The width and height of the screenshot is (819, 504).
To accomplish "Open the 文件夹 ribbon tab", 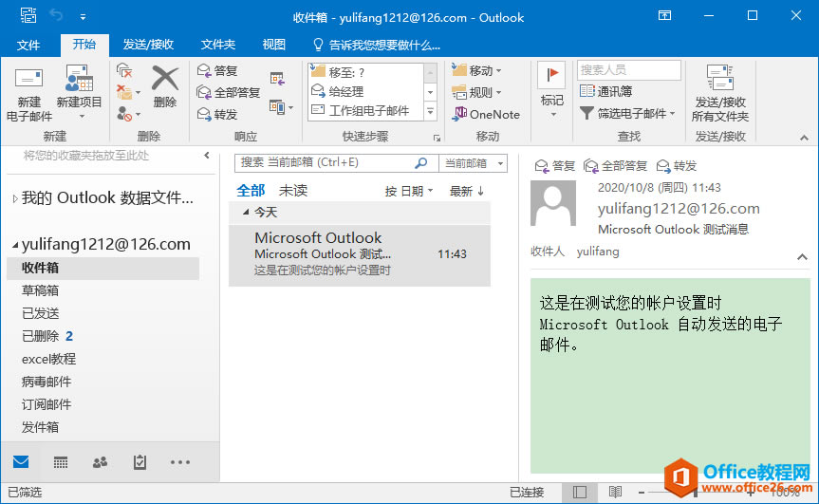I will point(218,45).
